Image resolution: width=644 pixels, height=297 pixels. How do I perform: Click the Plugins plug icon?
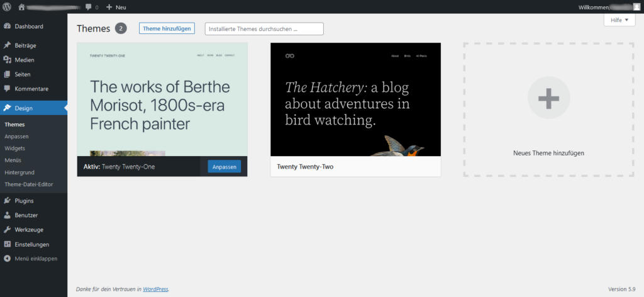click(7, 201)
